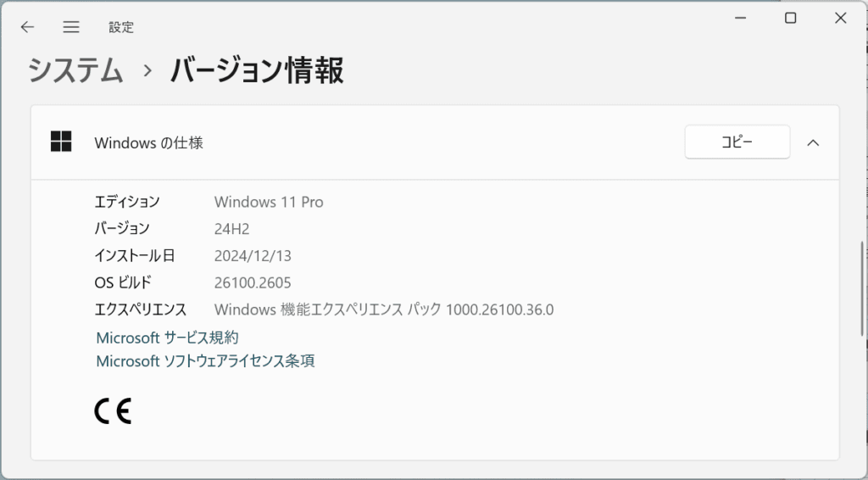The height and width of the screenshot is (480, 868).
Task: Click the 設定 window title
Action: coord(121,27)
